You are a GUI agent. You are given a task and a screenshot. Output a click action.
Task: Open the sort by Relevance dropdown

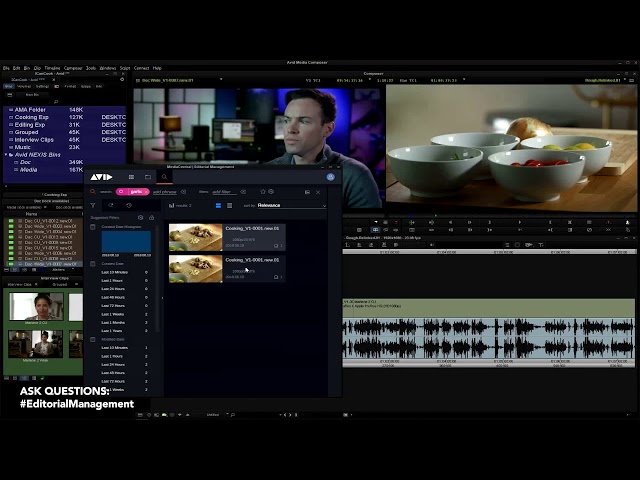click(x=292, y=205)
